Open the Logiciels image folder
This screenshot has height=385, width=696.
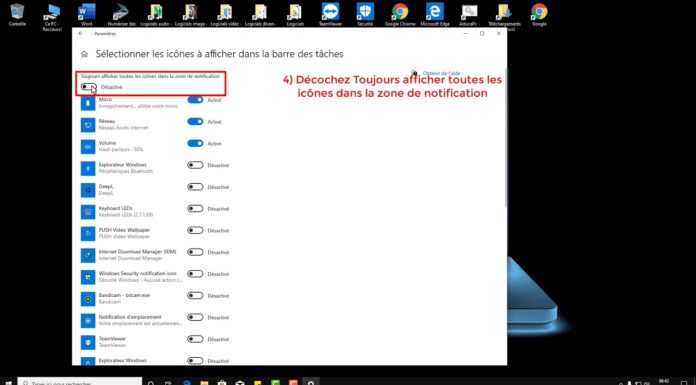tap(190, 14)
